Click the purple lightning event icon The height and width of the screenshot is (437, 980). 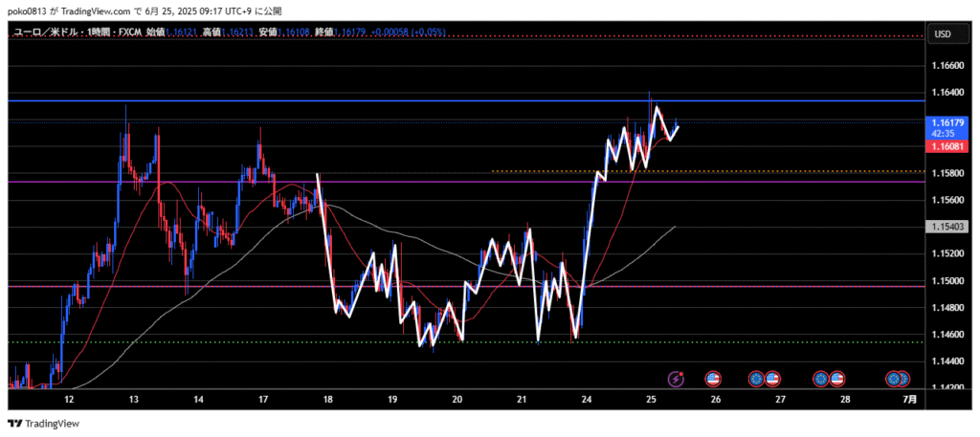[677, 379]
